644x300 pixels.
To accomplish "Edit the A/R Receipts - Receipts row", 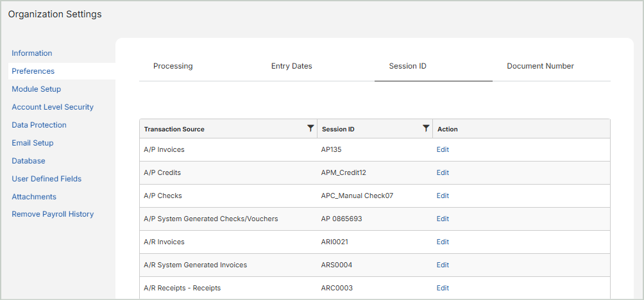I will [443, 288].
